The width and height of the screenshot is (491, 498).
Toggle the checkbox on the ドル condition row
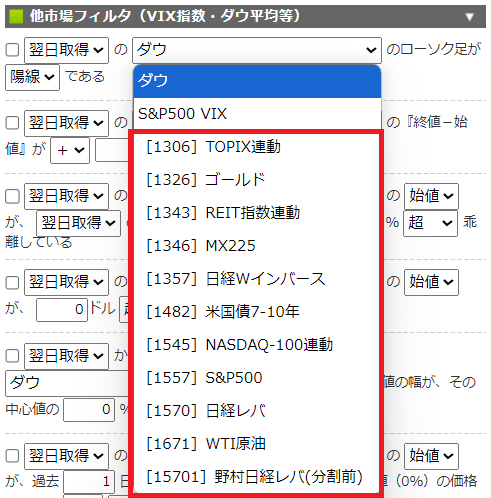tap(12, 283)
